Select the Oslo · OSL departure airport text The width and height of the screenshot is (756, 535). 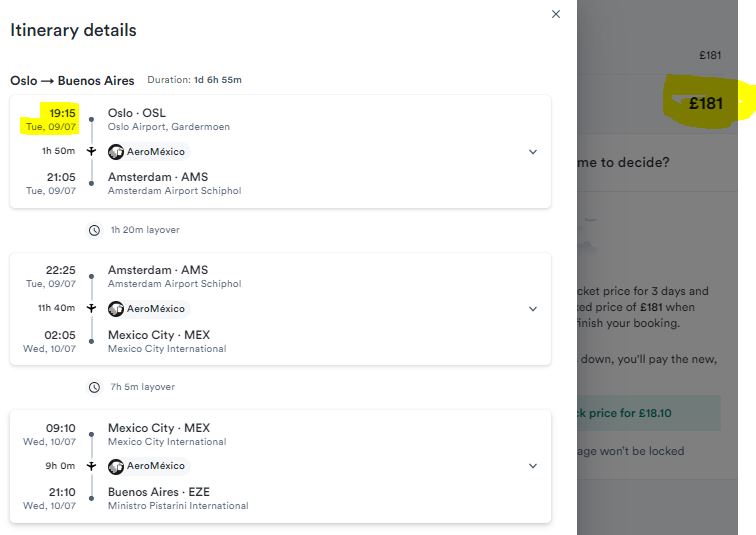(136, 113)
